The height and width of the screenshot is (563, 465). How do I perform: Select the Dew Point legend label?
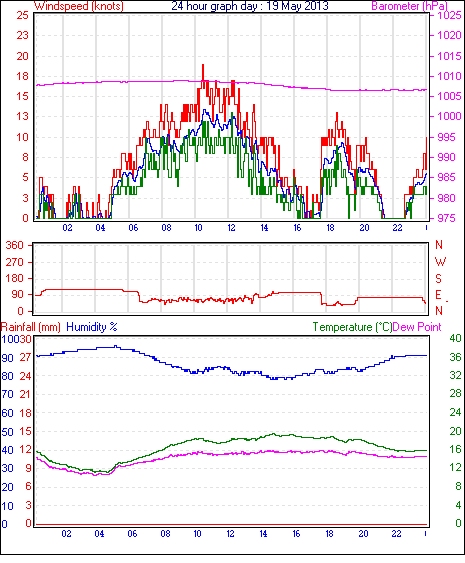pos(417,327)
